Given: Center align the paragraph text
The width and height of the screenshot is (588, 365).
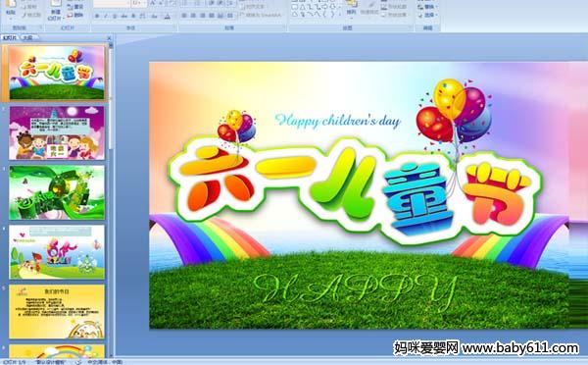Looking at the screenshot, I should [x=193, y=16].
